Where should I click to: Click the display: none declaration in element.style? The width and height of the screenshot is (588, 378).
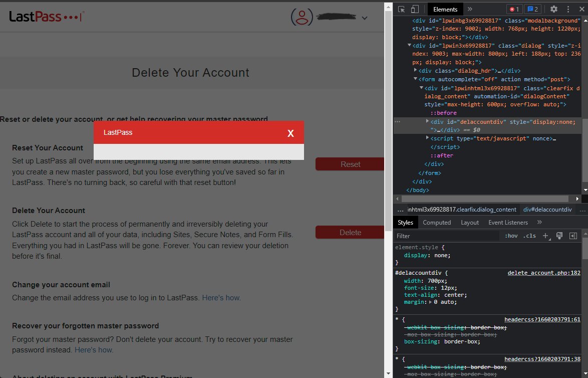tap(427, 255)
